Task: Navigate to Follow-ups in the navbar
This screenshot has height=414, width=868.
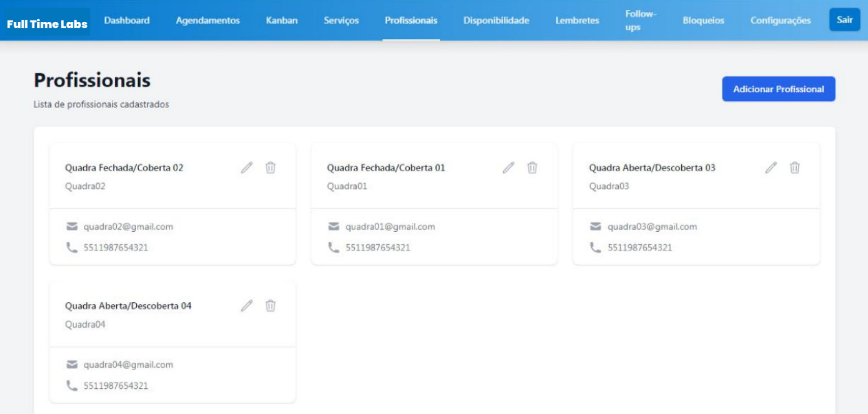Action: pos(640,20)
